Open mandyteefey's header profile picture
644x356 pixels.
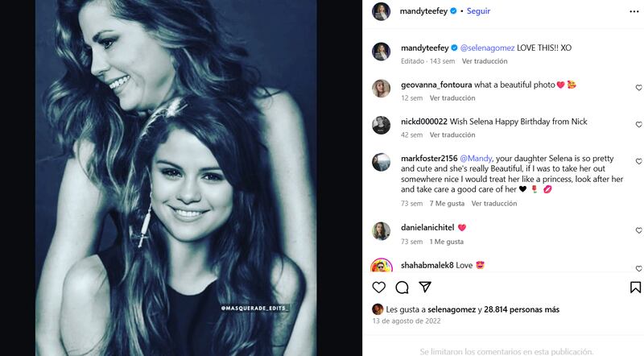coord(381,11)
